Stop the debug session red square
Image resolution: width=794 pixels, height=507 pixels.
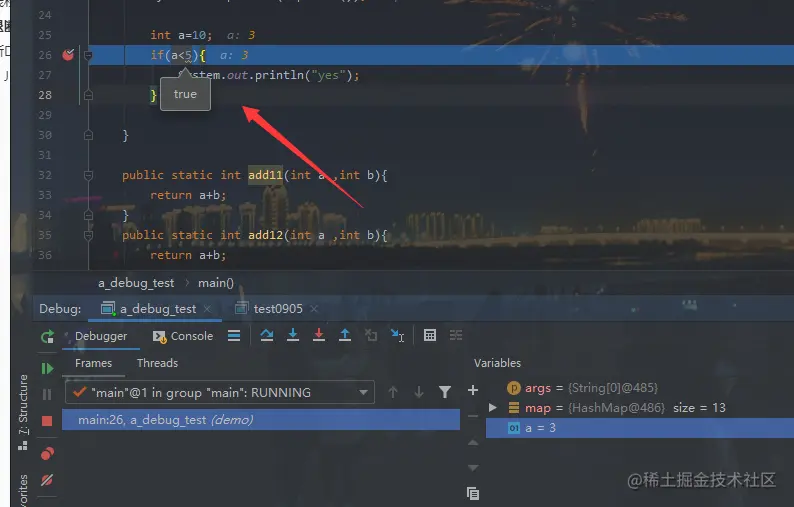47,421
